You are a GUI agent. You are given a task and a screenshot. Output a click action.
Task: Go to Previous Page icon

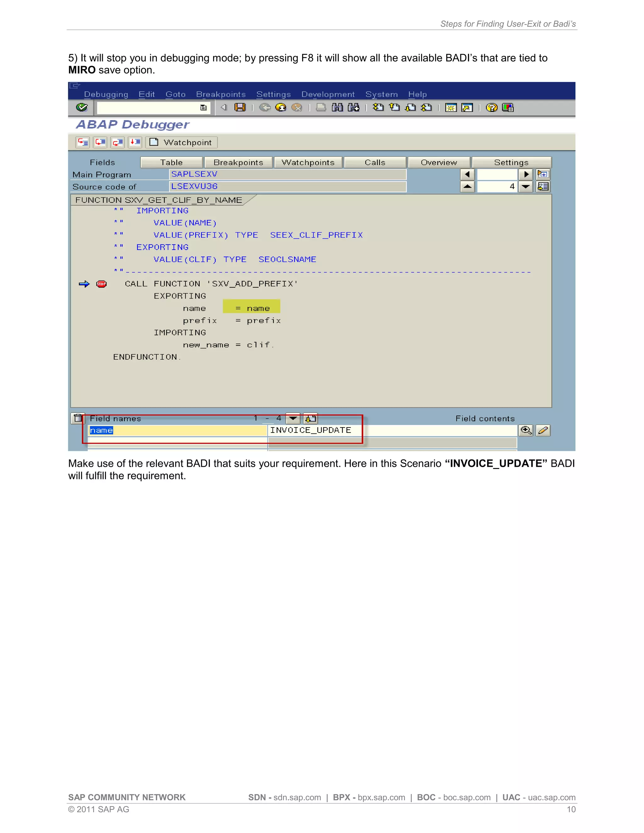(x=394, y=108)
